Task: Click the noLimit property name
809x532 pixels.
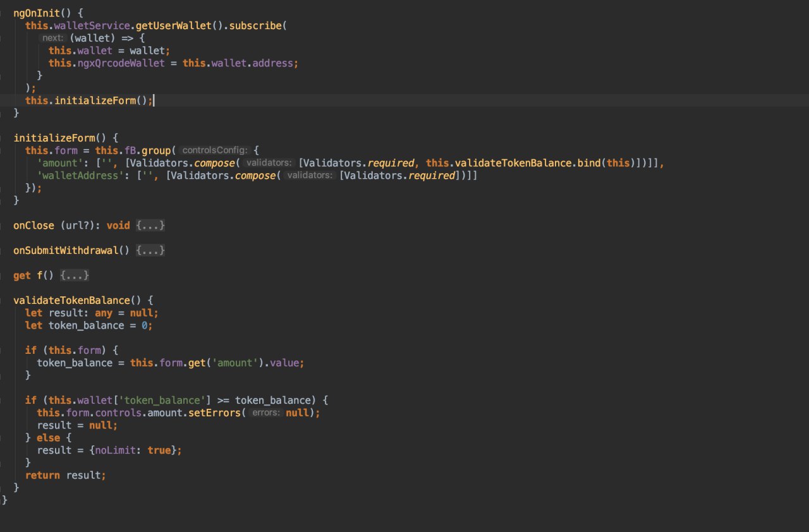Action: pos(116,450)
